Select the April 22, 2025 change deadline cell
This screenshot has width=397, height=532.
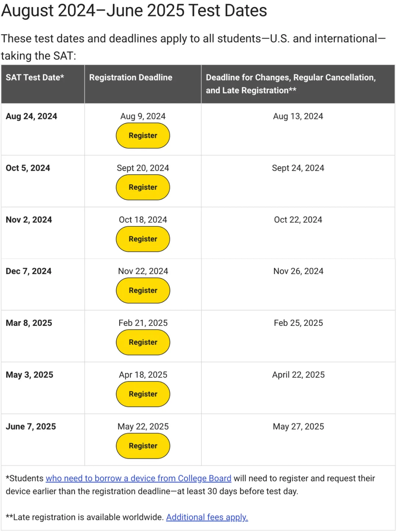[x=298, y=375]
